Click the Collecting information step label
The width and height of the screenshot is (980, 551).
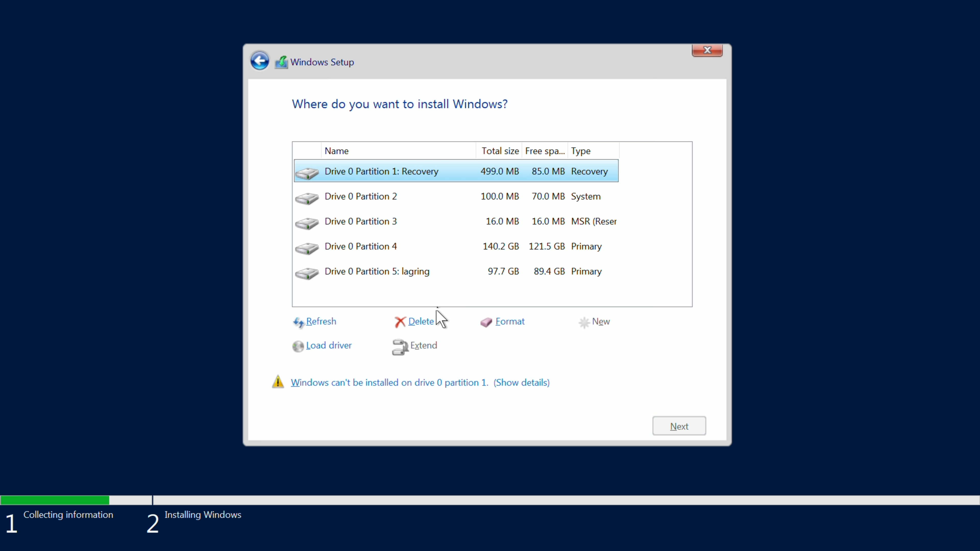point(68,515)
